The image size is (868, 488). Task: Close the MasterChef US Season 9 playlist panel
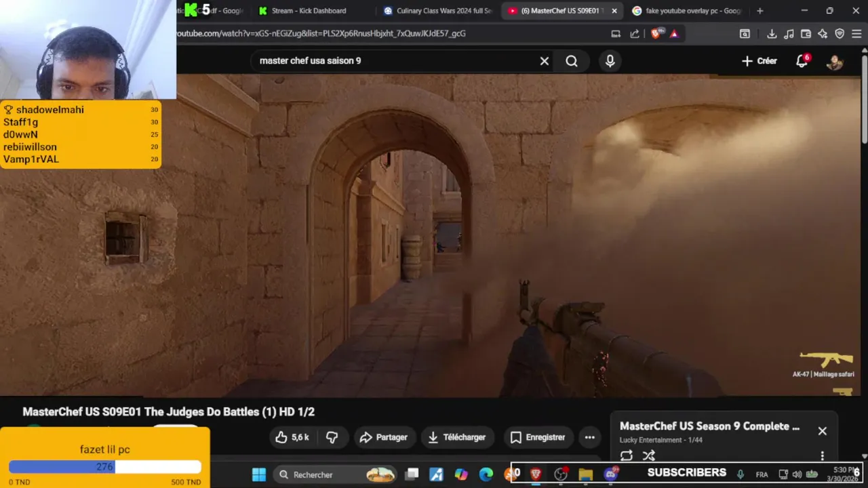point(822,430)
